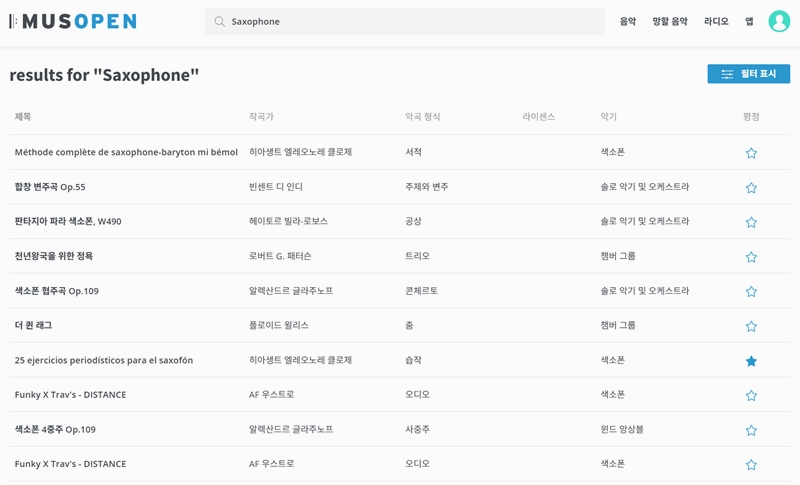
Task: Open the 앱 menu item
Action: pyautogui.click(x=749, y=21)
